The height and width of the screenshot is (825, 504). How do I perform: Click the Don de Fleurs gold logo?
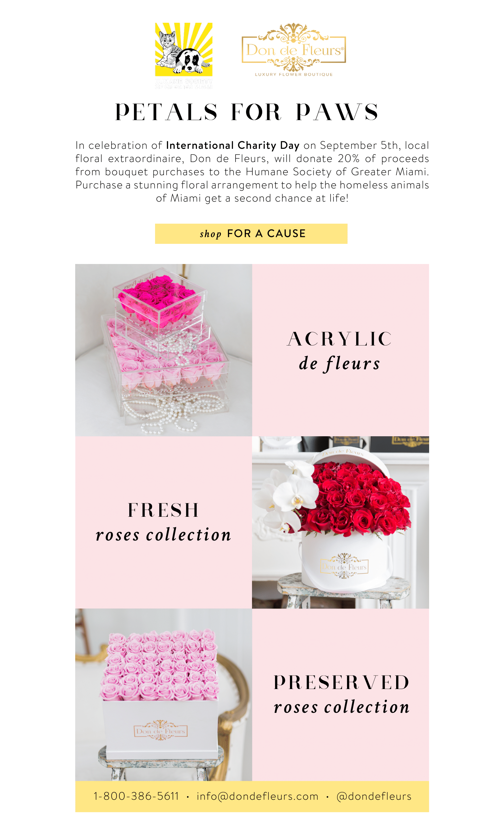(294, 49)
